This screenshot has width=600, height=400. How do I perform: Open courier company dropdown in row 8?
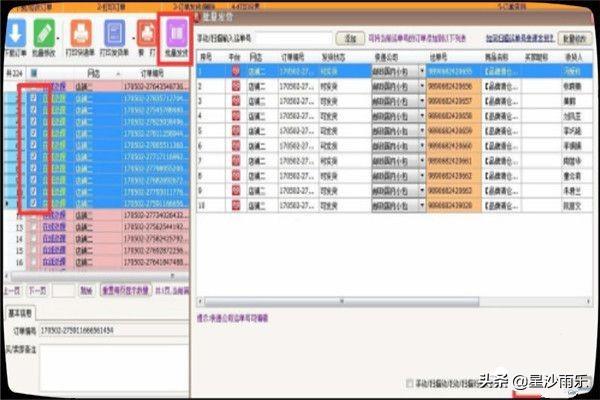[x=422, y=176]
